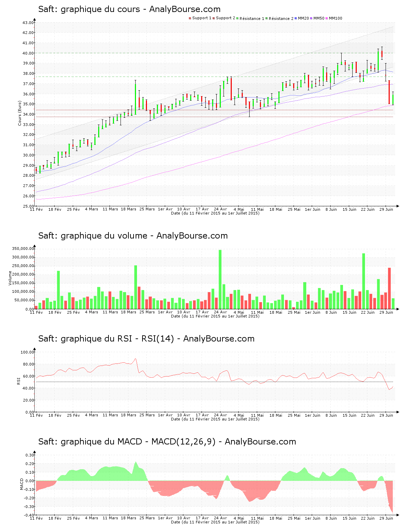Click '4 Mai' on the RSI chart axis
Image resolution: width=412 pixels, height=532 pixels.
pos(239,415)
